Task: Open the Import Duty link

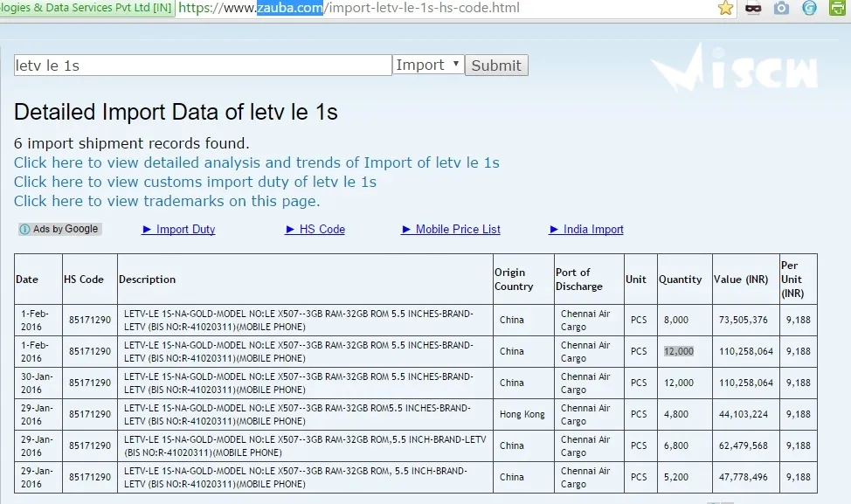Action: pos(183,229)
